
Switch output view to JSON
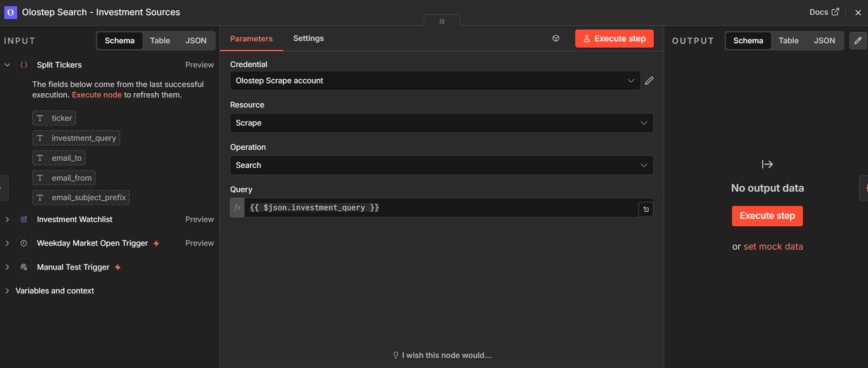click(825, 41)
